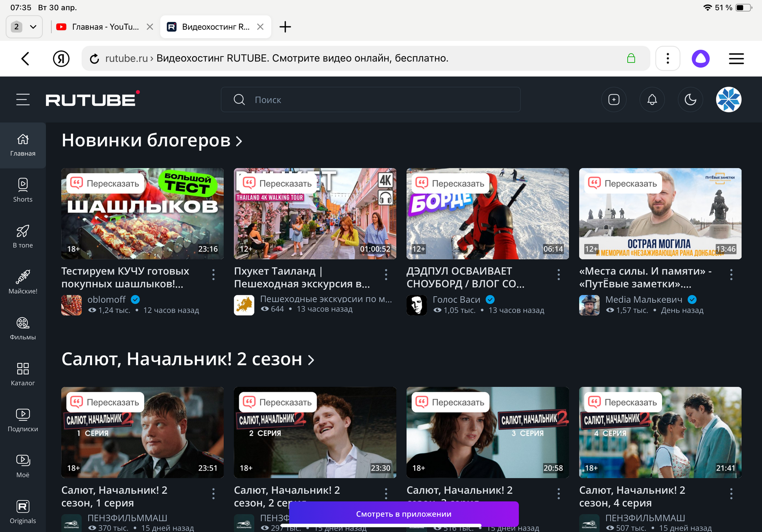Expand Новинки блогеров section chevron
The width and height of the screenshot is (762, 532).
click(x=239, y=141)
